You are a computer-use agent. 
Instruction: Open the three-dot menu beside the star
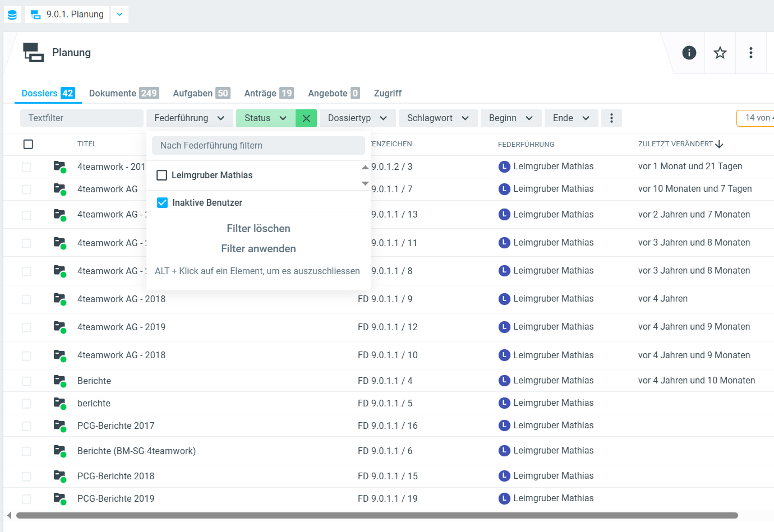[x=750, y=53]
